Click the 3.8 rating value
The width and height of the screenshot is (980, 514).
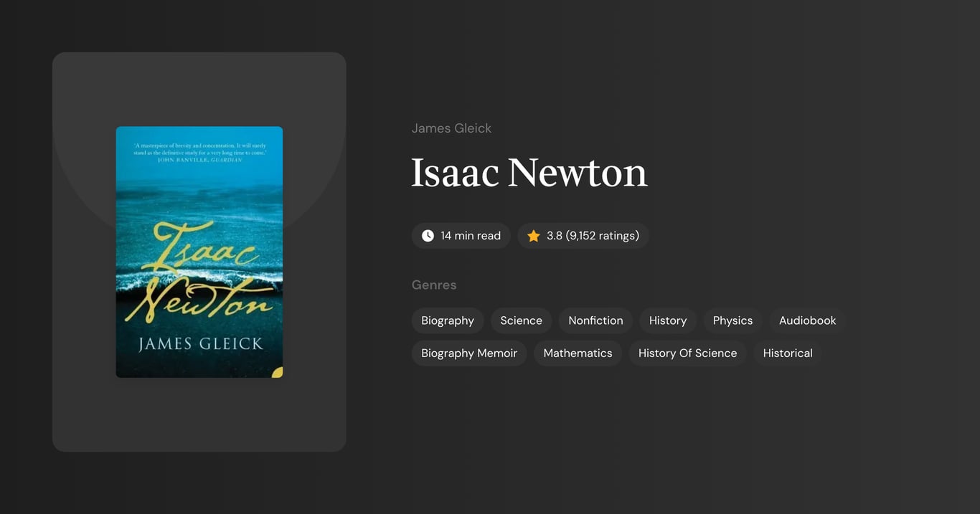(x=553, y=235)
